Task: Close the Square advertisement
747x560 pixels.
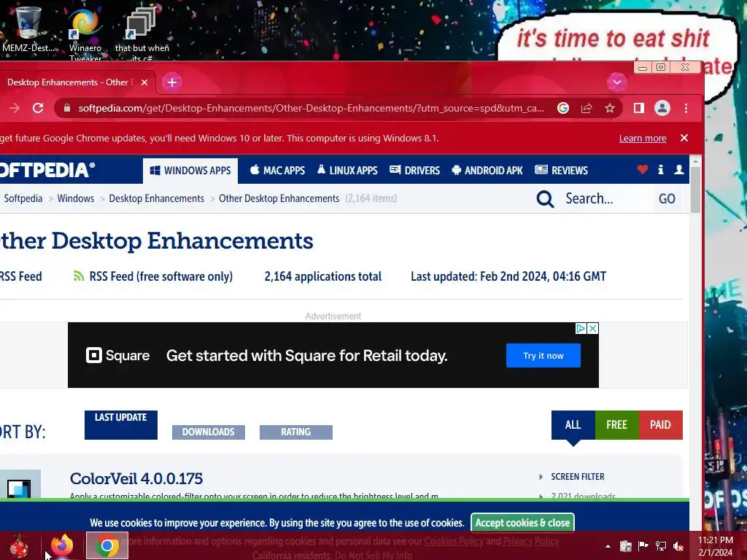Action: click(x=592, y=329)
